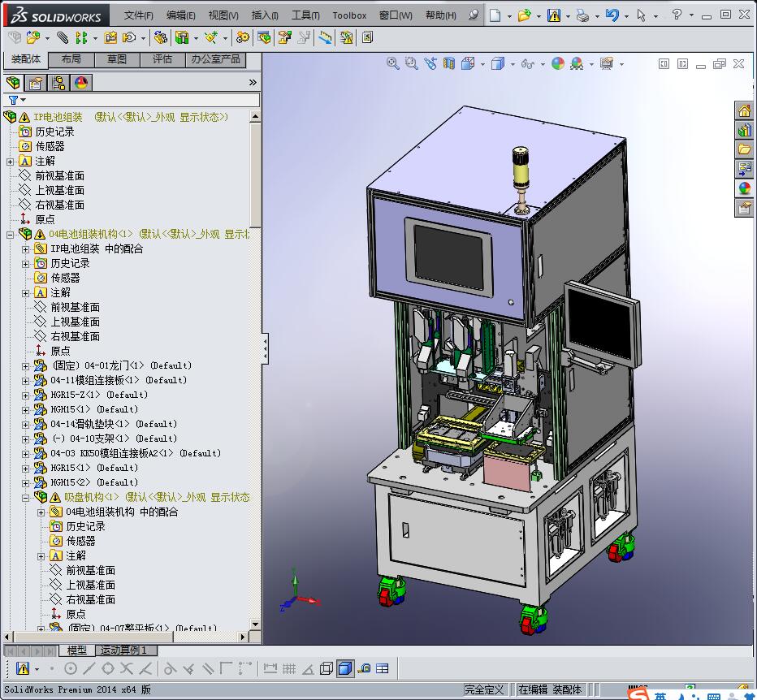The width and height of the screenshot is (757, 700).
Task: Open the 编辑(E) menu
Action: coord(180,15)
